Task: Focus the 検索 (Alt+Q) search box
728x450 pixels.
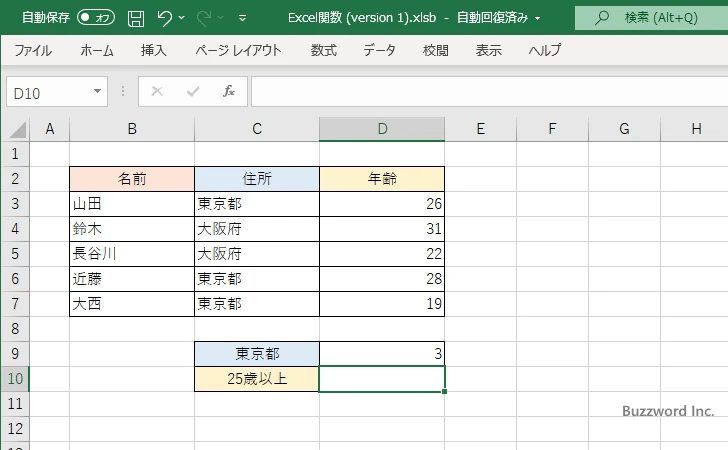Action: click(651, 18)
